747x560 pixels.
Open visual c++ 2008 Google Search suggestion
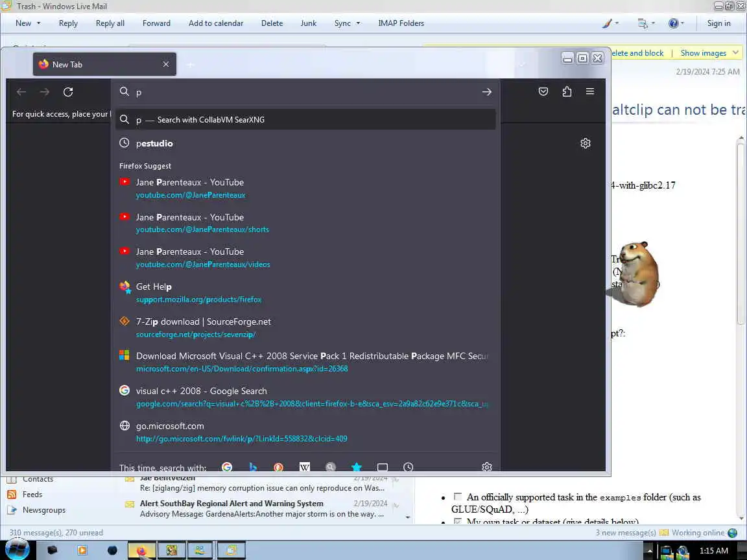click(305, 397)
